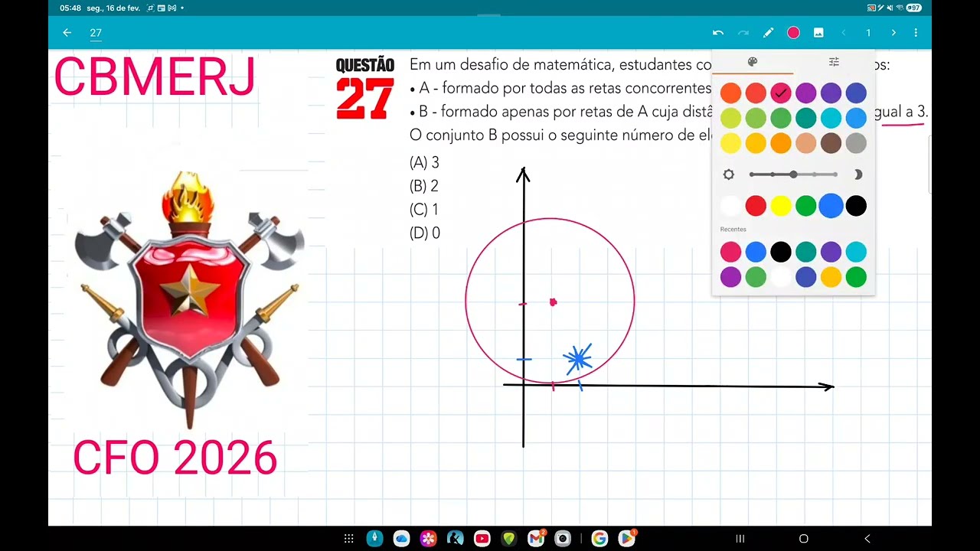
Task: Open the current pen color circle in toolbar
Action: tap(793, 33)
